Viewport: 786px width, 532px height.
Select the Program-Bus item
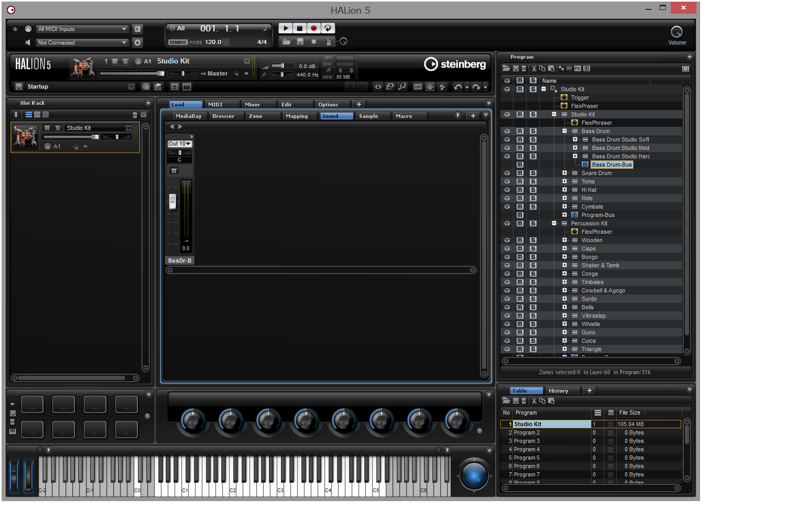[598, 215]
